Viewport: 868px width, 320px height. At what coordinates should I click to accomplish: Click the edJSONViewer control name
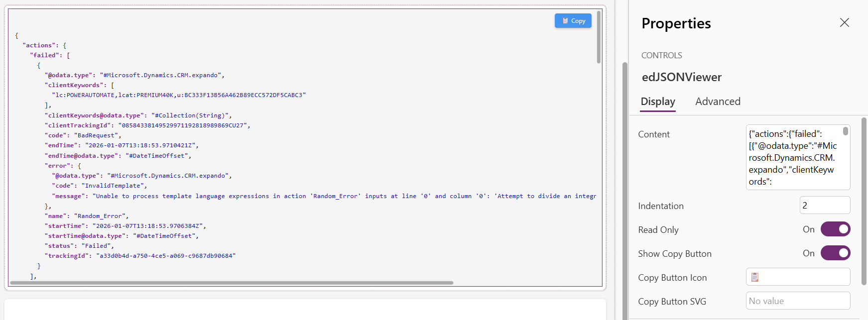681,77
